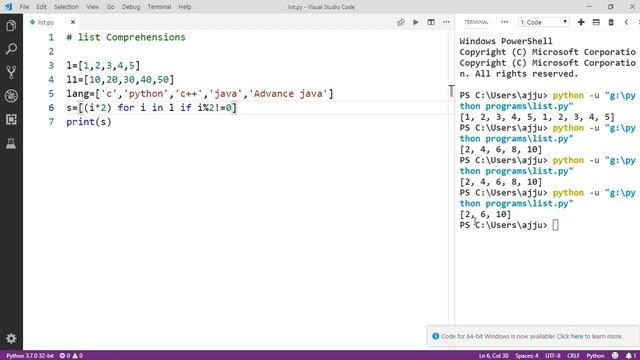640x360 pixels.
Task: Open Source Control view
Action: [11, 72]
